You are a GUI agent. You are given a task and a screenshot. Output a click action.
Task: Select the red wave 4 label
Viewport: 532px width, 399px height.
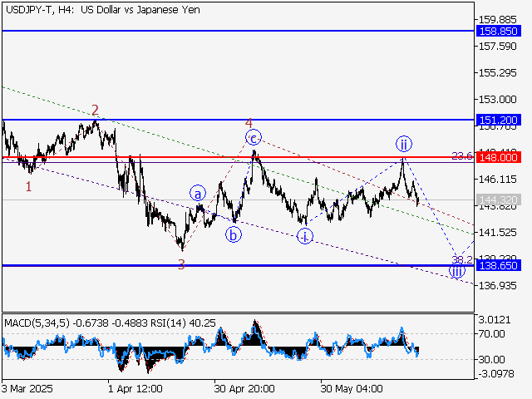pyautogui.click(x=248, y=124)
